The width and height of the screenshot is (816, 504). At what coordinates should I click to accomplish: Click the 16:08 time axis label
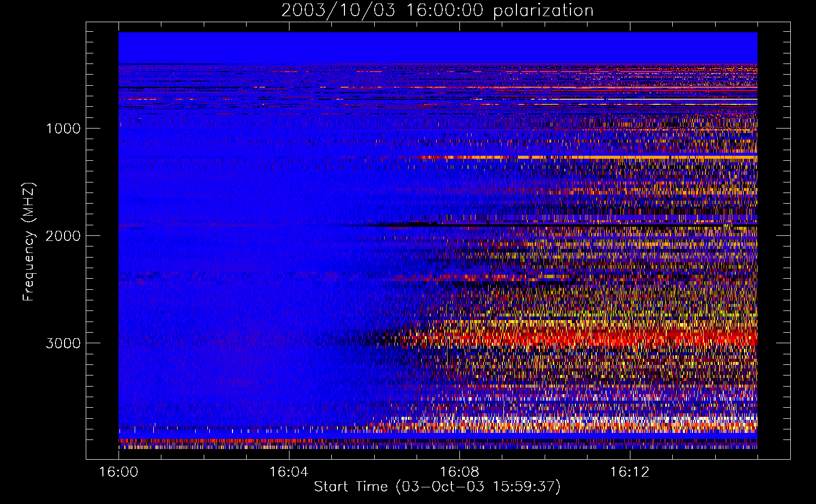[459, 472]
